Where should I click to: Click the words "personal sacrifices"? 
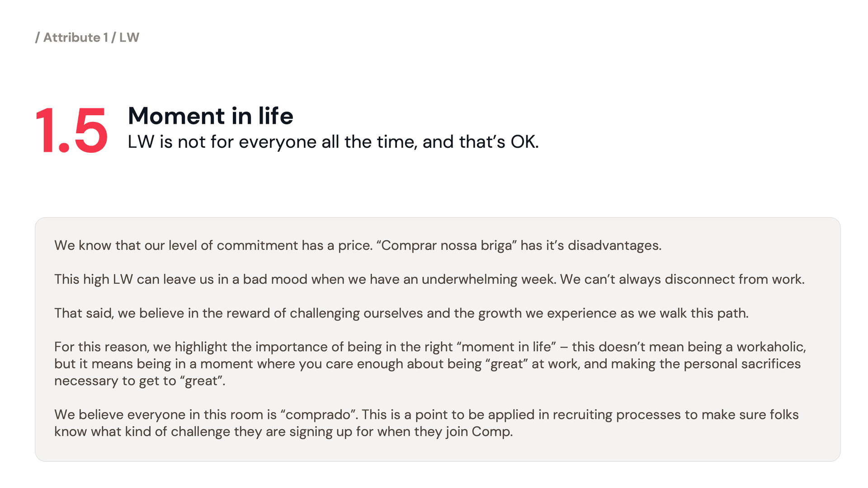[x=742, y=364]
